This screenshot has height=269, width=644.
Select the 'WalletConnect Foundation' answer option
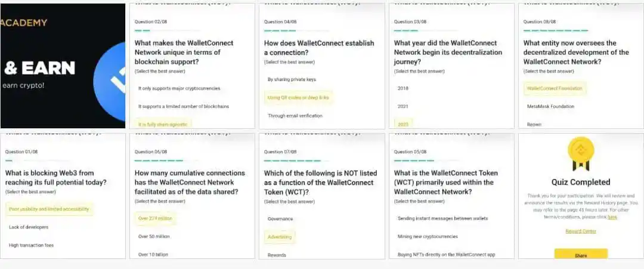point(555,88)
